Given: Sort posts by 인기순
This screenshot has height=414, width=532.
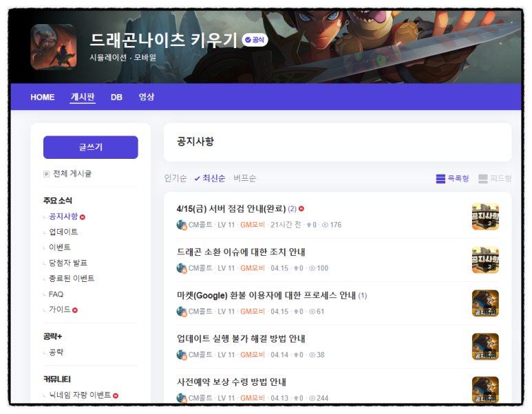Looking at the screenshot, I should tap(175, 178).
